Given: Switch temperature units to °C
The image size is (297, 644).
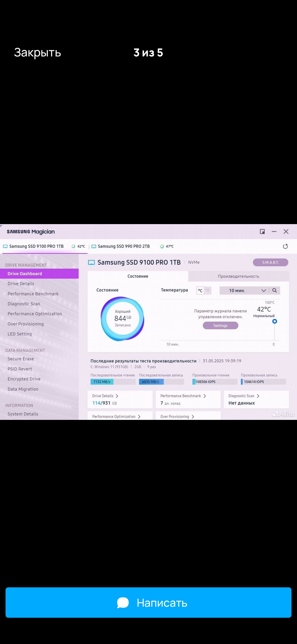Looking at the screenshot, I should click(x=200, y=290).
